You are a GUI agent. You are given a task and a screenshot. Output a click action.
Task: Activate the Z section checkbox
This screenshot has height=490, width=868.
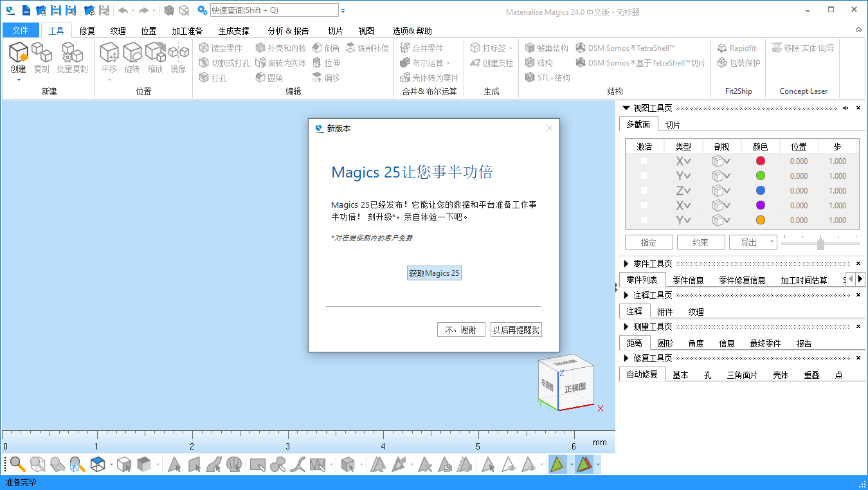click(644, 191)
